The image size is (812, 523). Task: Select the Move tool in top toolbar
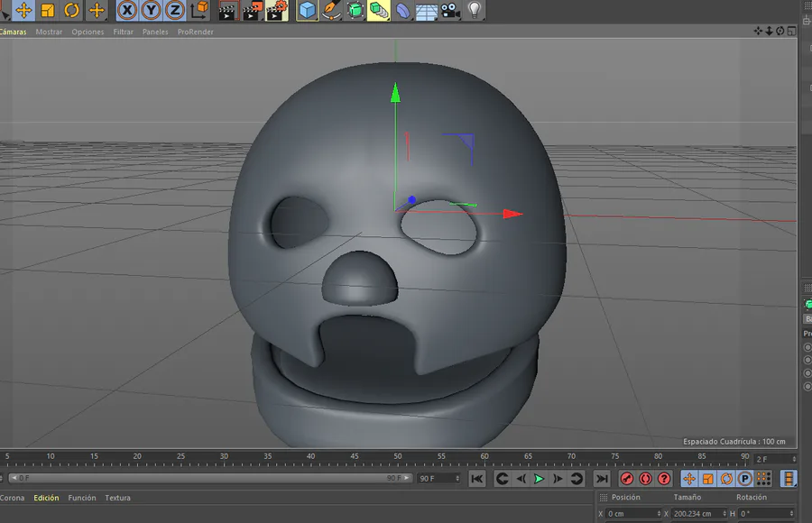click(24, 11)
